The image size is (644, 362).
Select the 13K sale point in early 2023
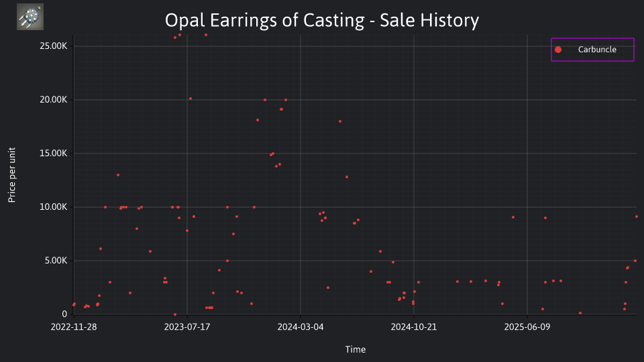[118, 175]
